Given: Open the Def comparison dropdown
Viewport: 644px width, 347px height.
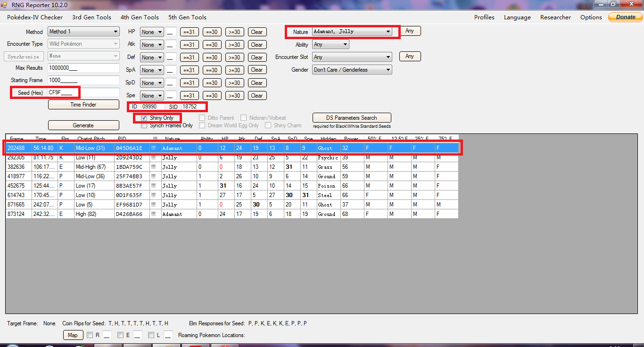Looking at the screenshot, I should point(152,58).
